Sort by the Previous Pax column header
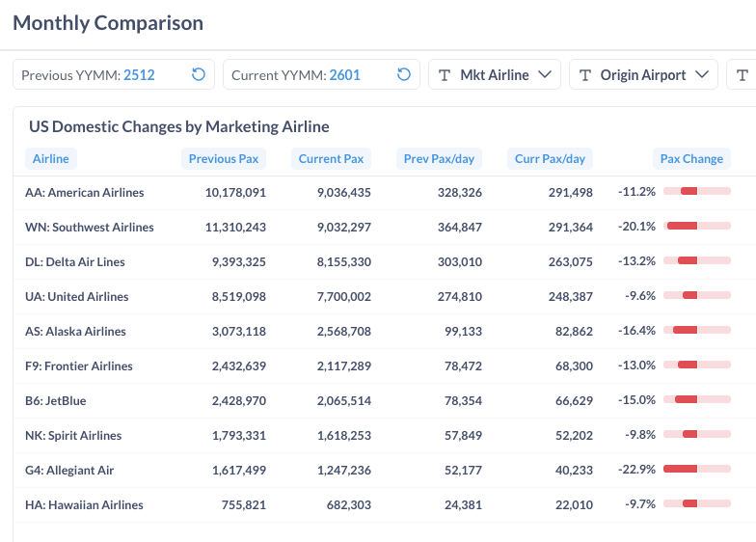 tap(223, 159)
